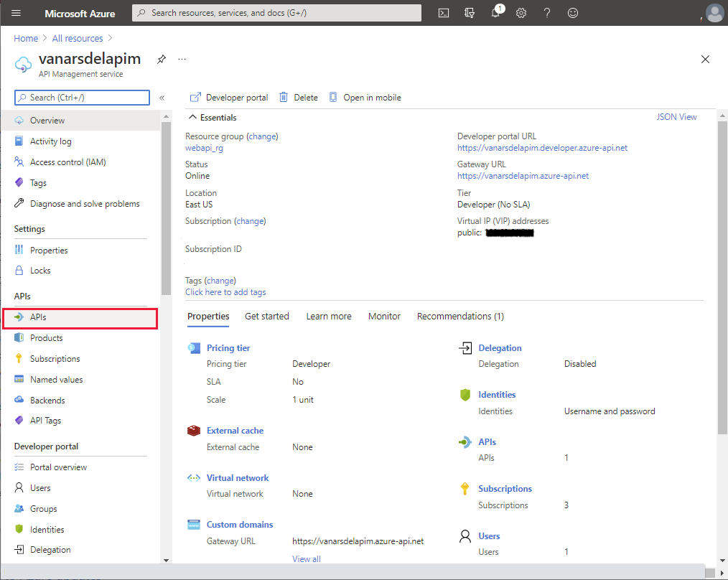Screen dimensions: 728x580
Task: Open the Diagnose and solve problems page
Action: [78, 203]
